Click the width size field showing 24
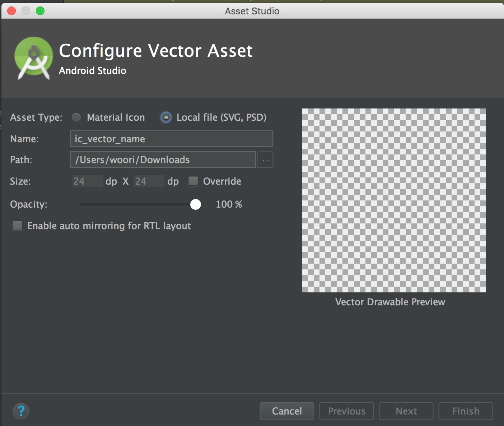The image size is (504, 426). coord(87,181)
